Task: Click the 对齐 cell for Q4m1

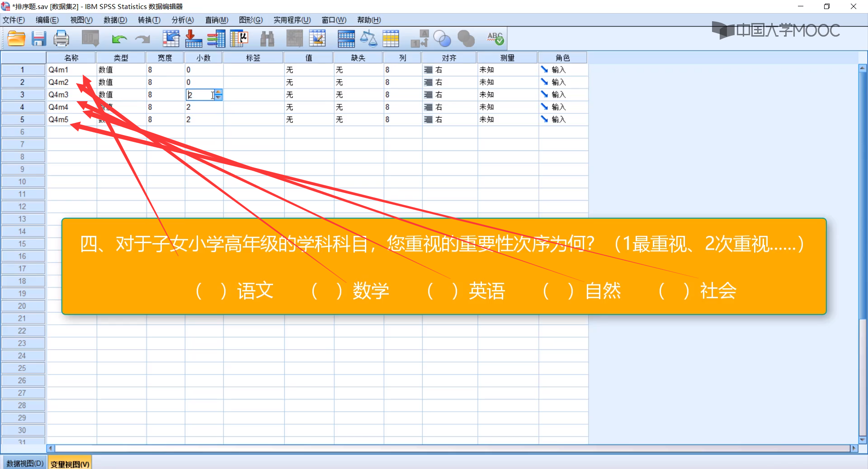Action: pyautogui.click(x=449, y=70)
